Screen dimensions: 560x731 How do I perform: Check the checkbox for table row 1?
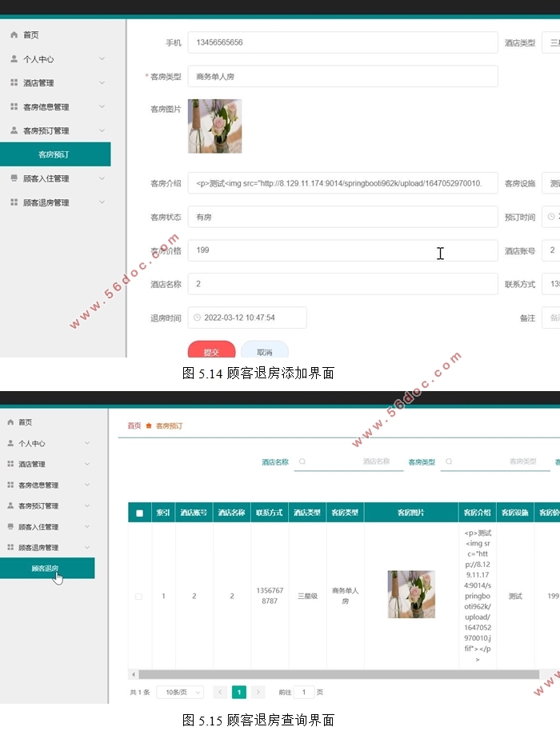(x=139, y=596)
